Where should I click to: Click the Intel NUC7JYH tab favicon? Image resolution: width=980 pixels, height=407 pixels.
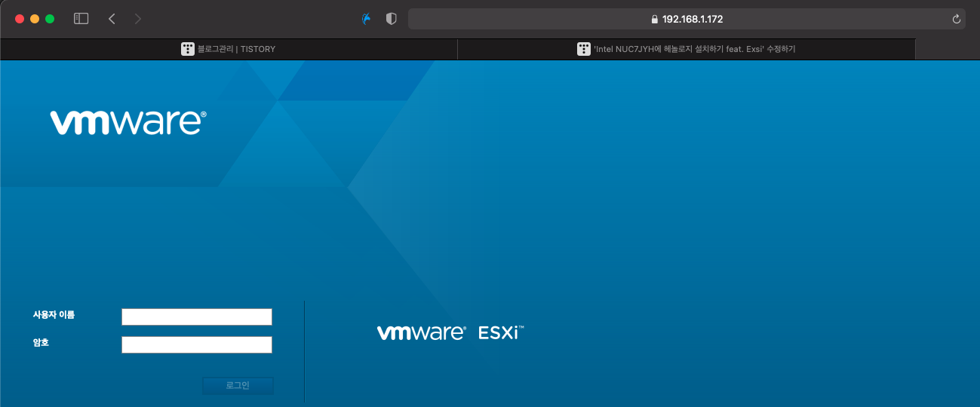pos(583,49)
